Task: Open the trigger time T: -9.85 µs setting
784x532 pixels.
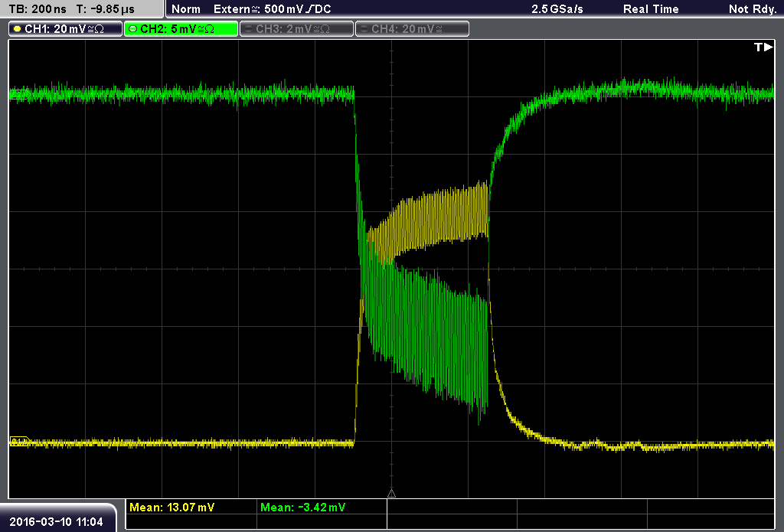Action: click(x=106, y=9)
